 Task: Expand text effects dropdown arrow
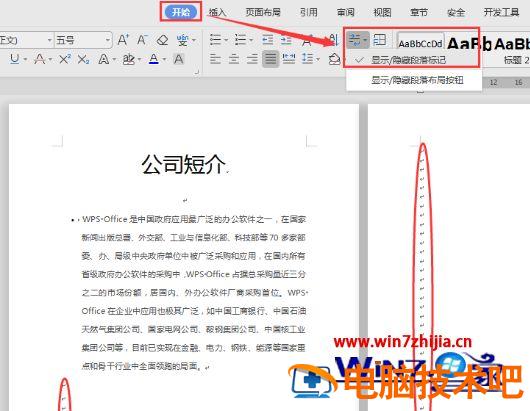pos(114,60)
